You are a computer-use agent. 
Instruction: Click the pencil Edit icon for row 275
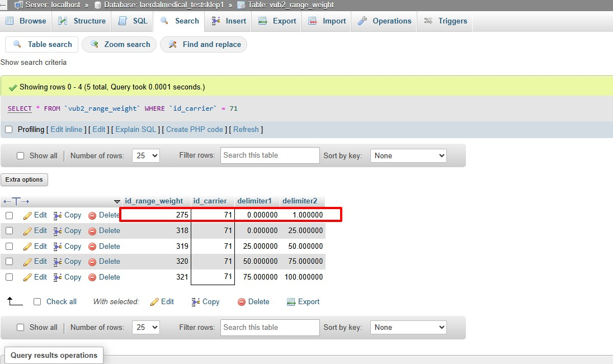point(27,215)
